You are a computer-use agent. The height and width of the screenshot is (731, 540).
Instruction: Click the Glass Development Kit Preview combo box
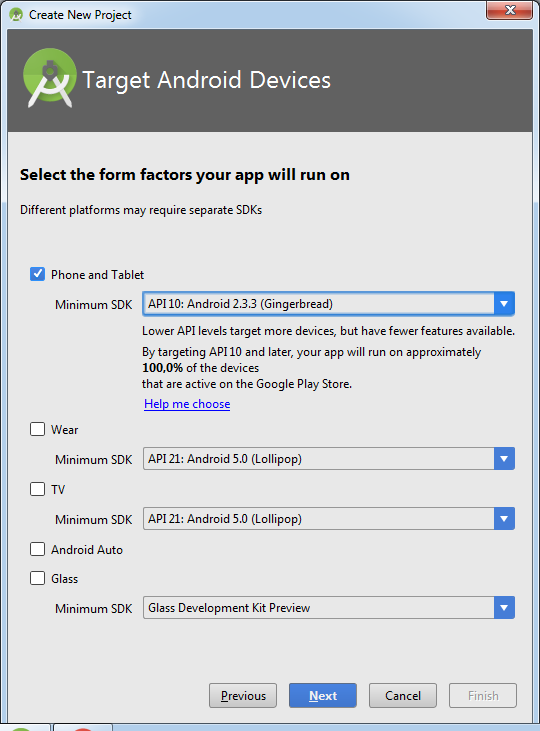click(328, 608)
